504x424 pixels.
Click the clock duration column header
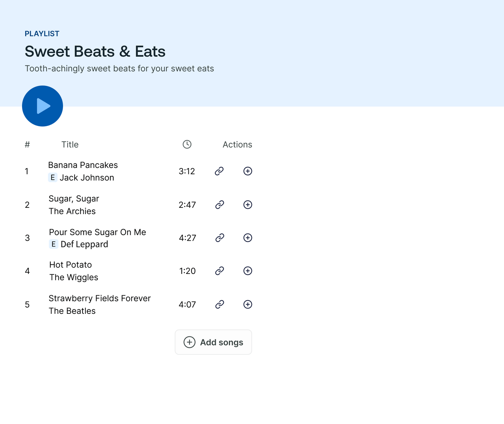[x=187, y=144]
